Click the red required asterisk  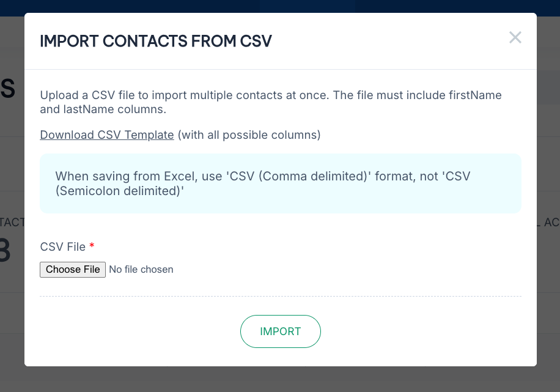(x=92, y=246)
